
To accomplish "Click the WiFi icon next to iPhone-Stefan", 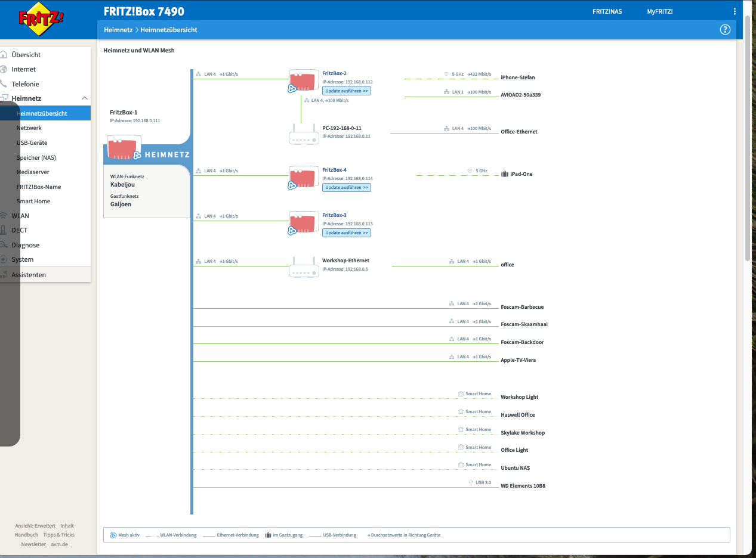I will (446, 75).
